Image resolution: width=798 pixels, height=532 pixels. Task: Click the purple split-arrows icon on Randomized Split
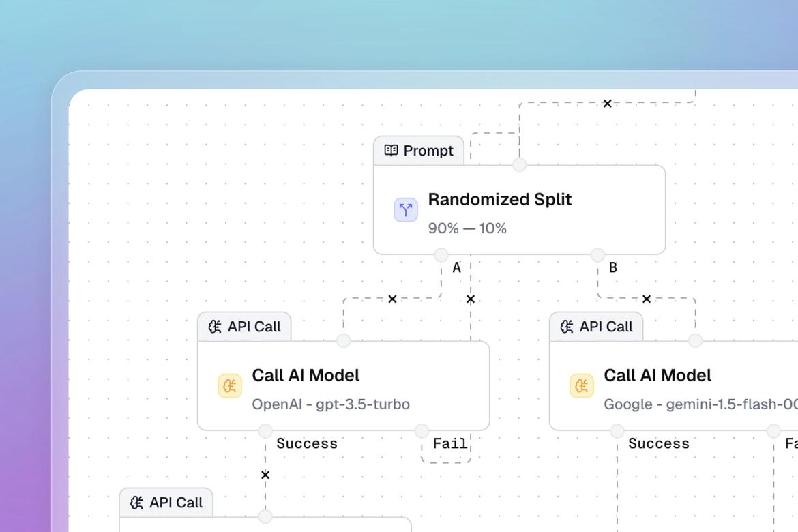click(x=405, y=209)
